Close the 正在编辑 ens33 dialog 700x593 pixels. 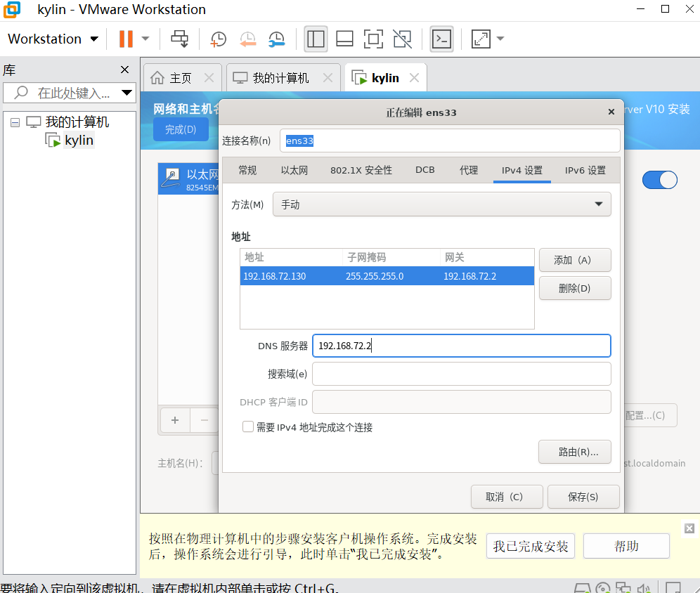(611, 112)
